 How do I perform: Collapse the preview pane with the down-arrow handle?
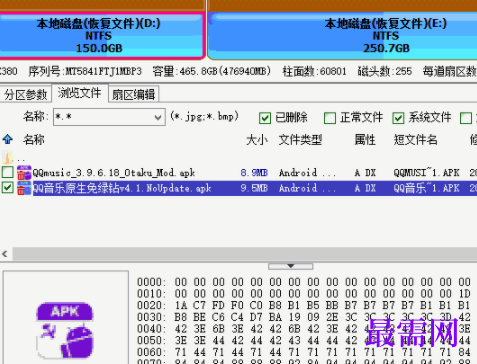coord(291,266)
